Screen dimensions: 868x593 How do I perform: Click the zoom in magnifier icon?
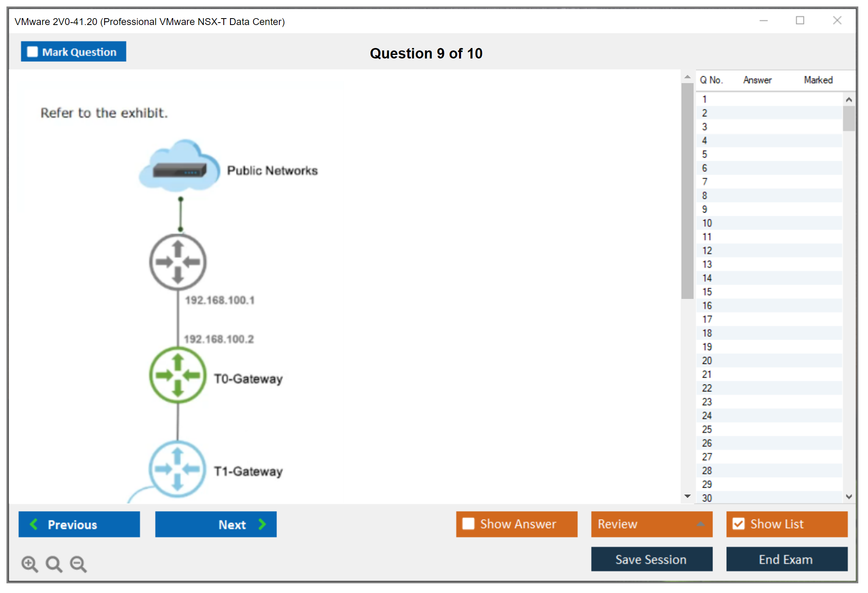tap(29, 564)
